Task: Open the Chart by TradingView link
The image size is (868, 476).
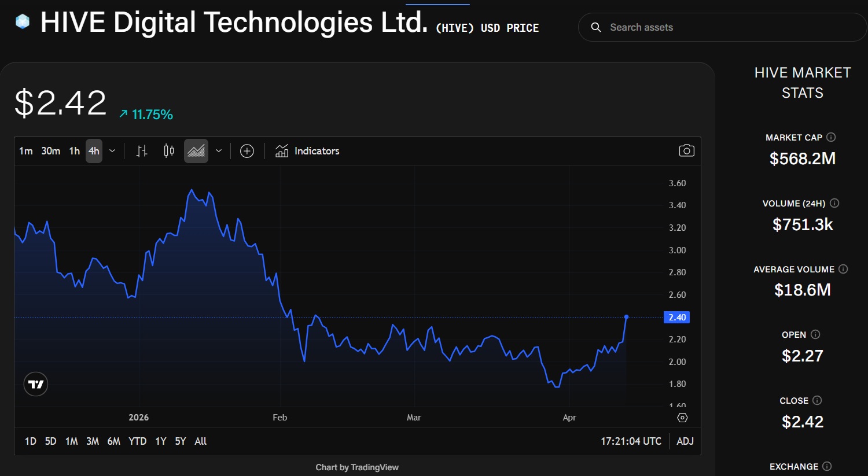Action: pyautogui.click(x=357, y=467)
